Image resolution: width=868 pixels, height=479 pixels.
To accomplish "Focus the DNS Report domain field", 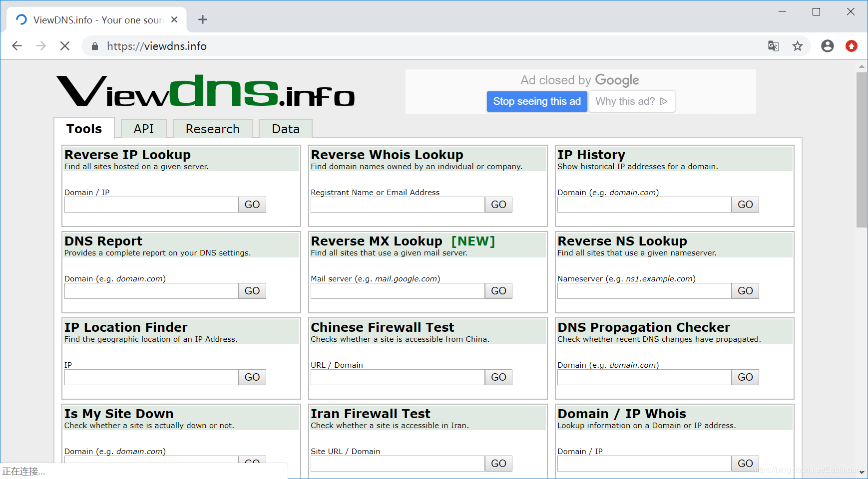I will point(151,291).
